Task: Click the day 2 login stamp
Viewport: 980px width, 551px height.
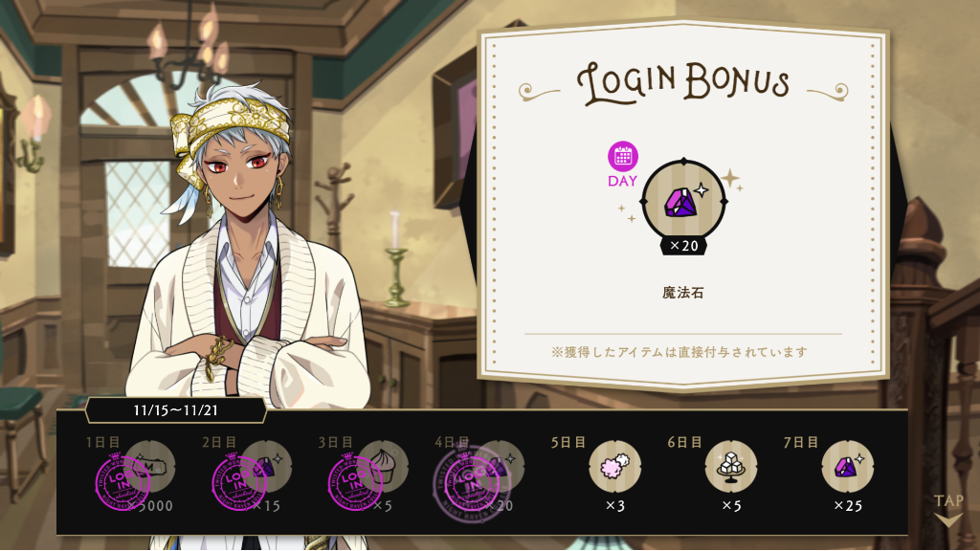Action: click(238, 482)
